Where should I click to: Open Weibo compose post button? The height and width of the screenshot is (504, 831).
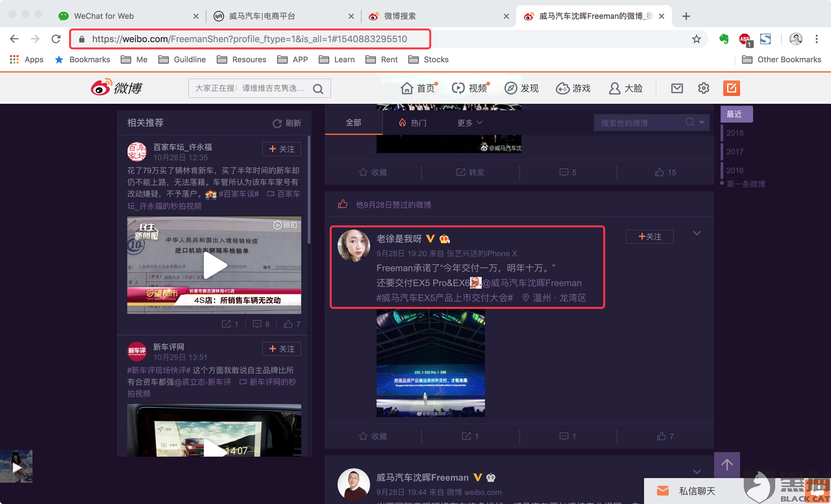pos(731,88)
